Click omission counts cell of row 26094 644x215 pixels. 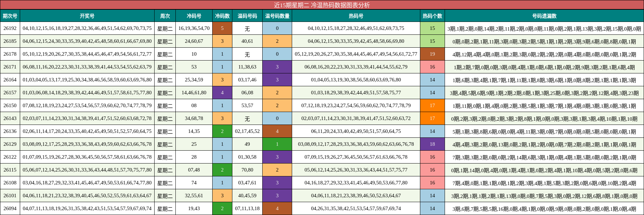pos(544,208)
